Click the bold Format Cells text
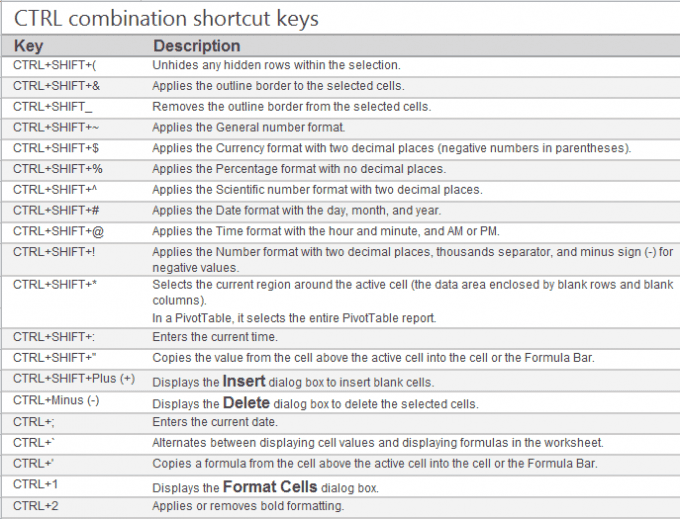Viewport: 680px width, 519px height. [x=270, y=487]
